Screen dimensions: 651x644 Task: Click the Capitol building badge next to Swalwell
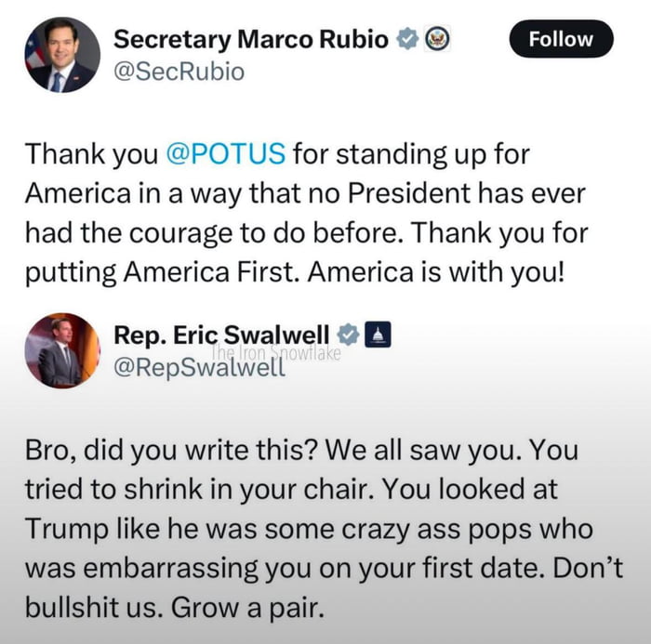click(x=377, y=335)
